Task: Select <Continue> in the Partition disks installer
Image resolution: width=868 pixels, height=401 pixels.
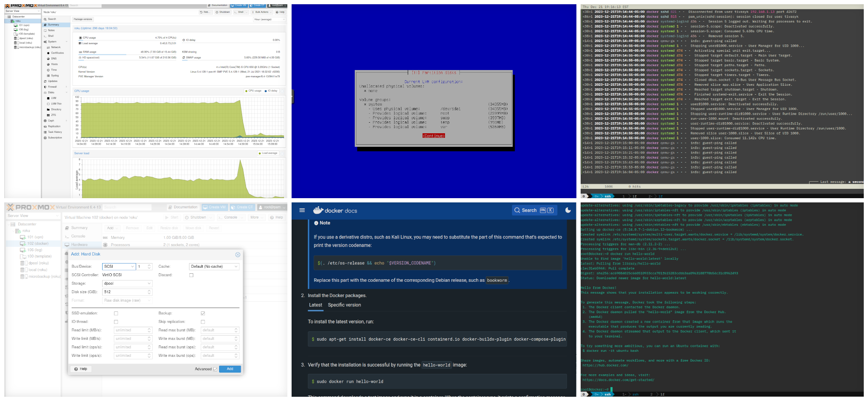Action: [x=434, y=136]
